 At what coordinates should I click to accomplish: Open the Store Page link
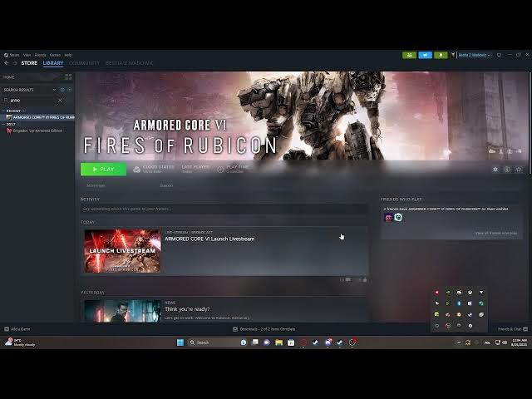point(96,185)
